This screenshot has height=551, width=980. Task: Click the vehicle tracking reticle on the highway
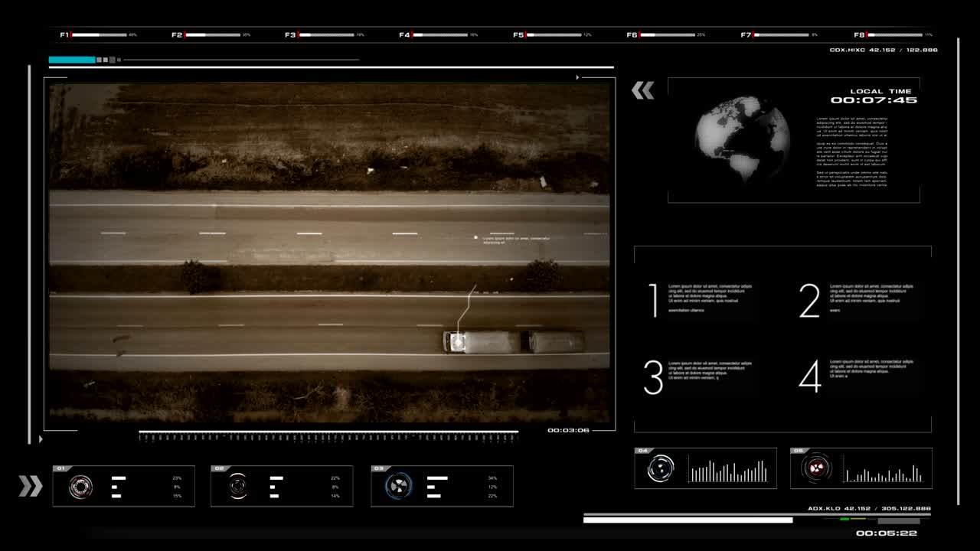tap(457, 341)
